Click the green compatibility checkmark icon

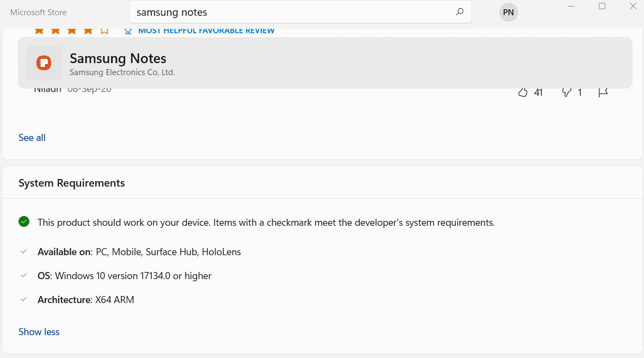pos(24,221)
